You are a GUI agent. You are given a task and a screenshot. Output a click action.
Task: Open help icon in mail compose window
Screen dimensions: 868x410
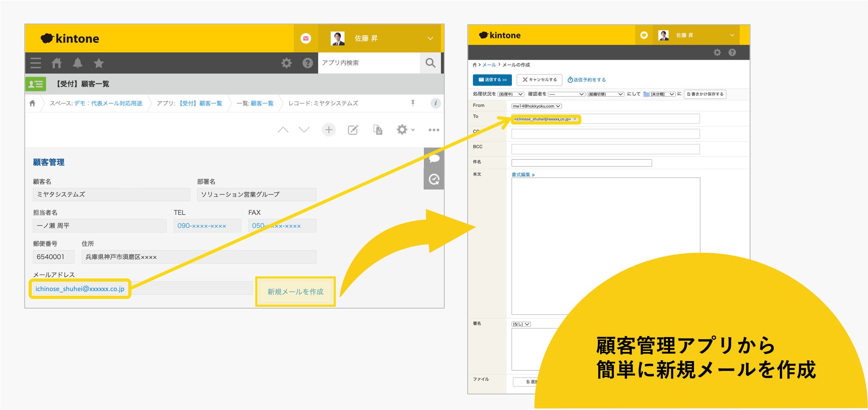(x=732, y=53)
